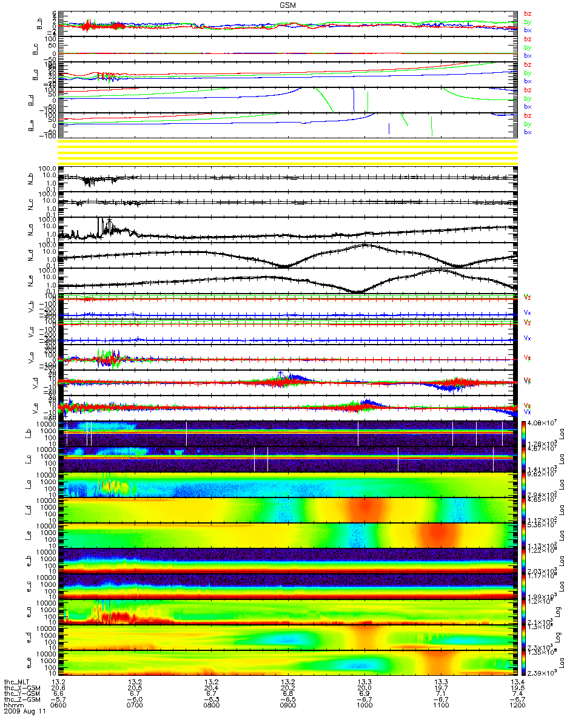564x728 pixels.
Task: Select the thc_Z-GSM row label
Action: tap(21, 699)
